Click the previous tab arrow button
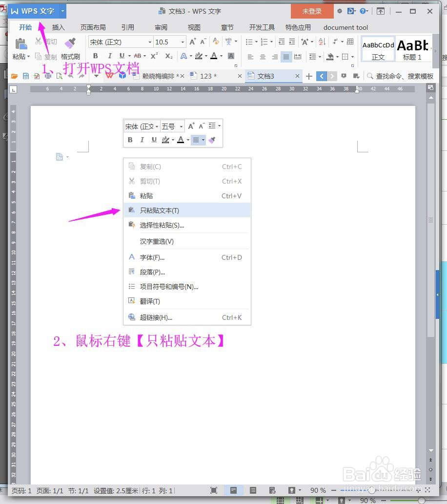The image size is (447, 504). coord(322,76)
